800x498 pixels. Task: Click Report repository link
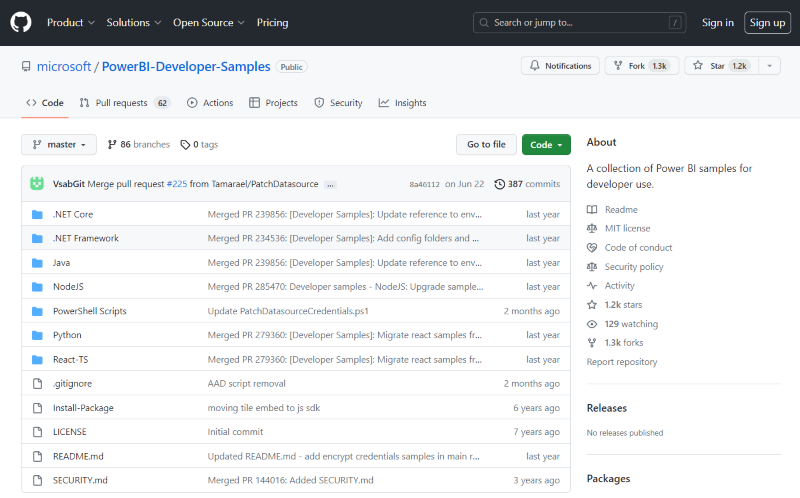[x=622, y=362]
